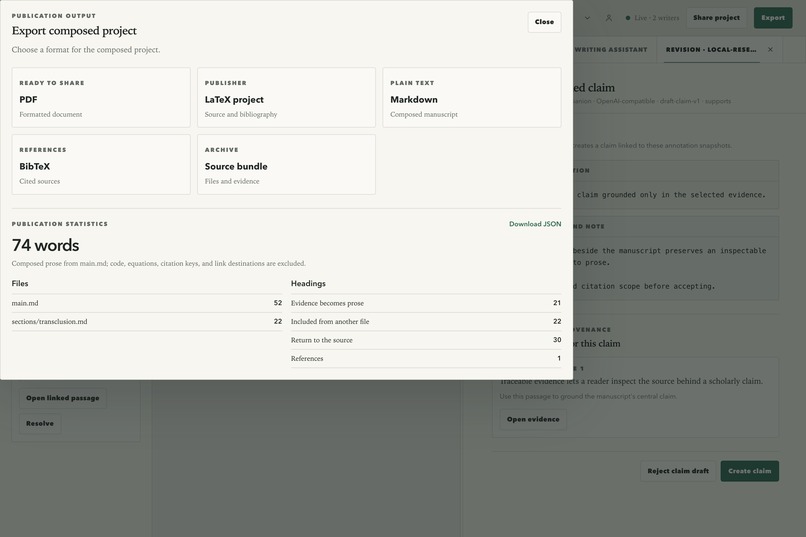Click the Create claim button
The image size is (806, 537).
pyautogui.click(x=749, y=471)
